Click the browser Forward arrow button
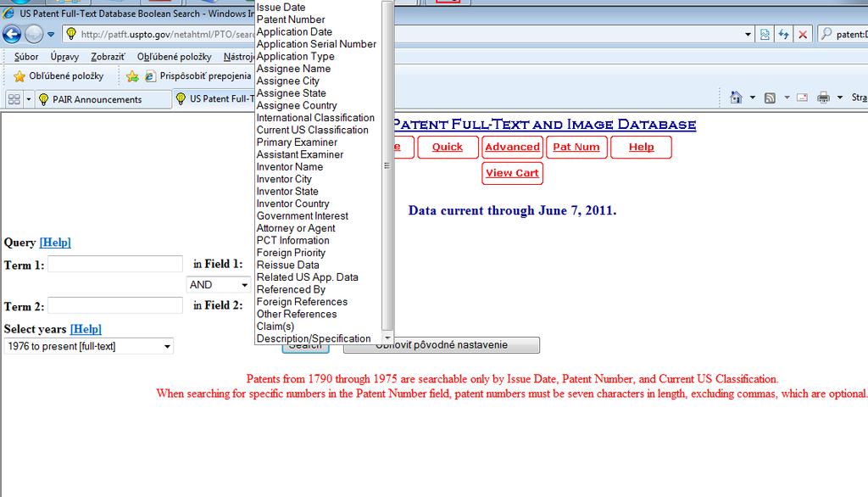The height and width of the screenshot is (497, 868). click(x=34, y=35)
